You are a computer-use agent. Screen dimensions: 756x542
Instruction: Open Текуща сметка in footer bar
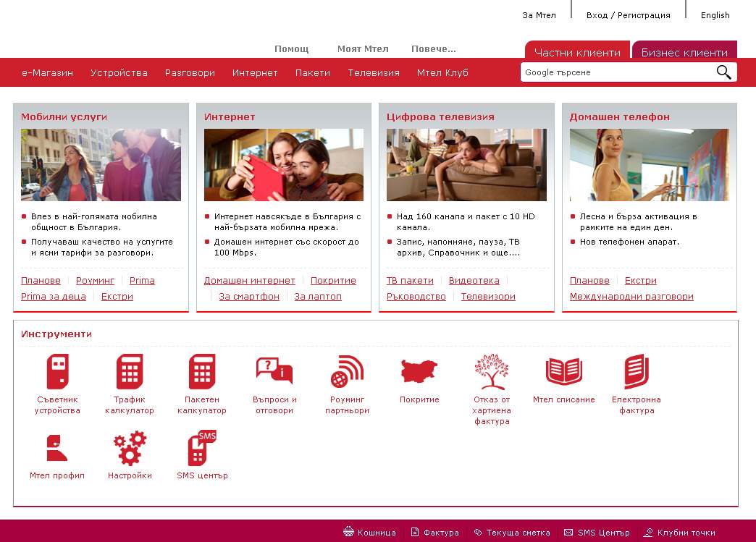(511, 533)
